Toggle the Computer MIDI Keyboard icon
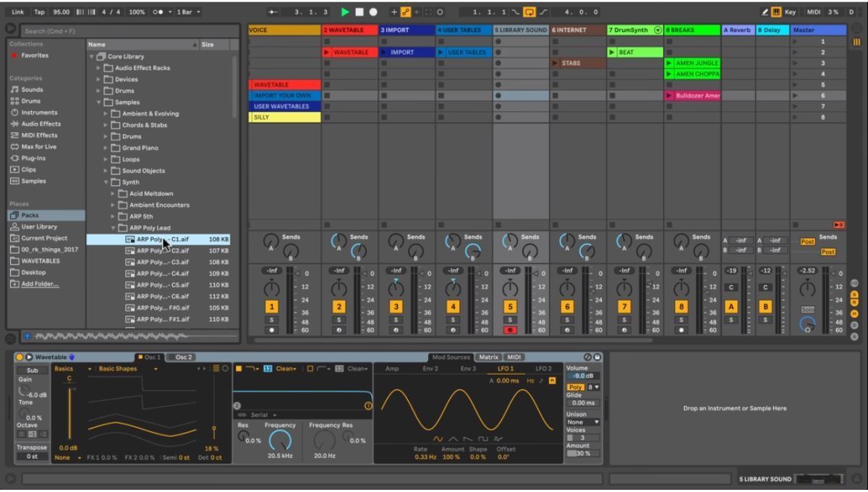Screen dimensions: 868x492 point(775,12)
